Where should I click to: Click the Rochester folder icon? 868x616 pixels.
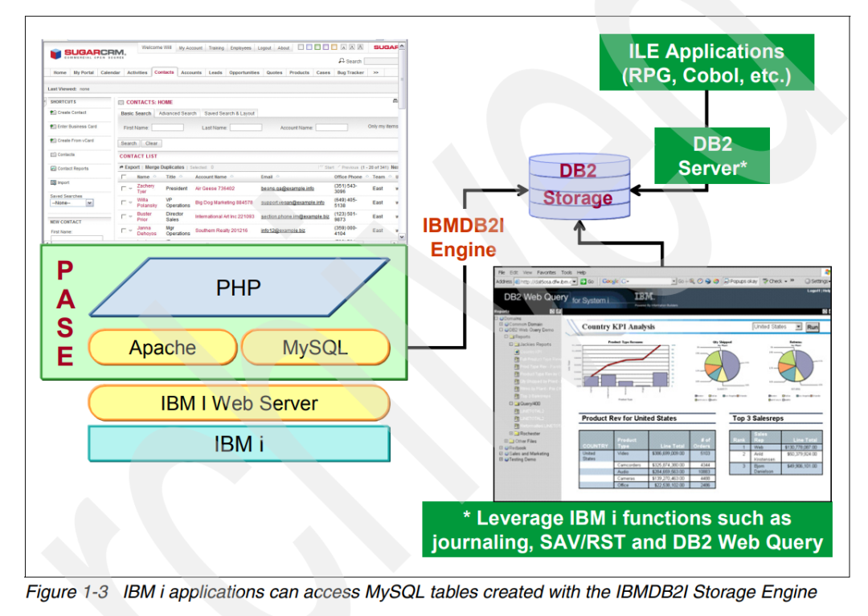pyautogui.click(x=516, y=434)
